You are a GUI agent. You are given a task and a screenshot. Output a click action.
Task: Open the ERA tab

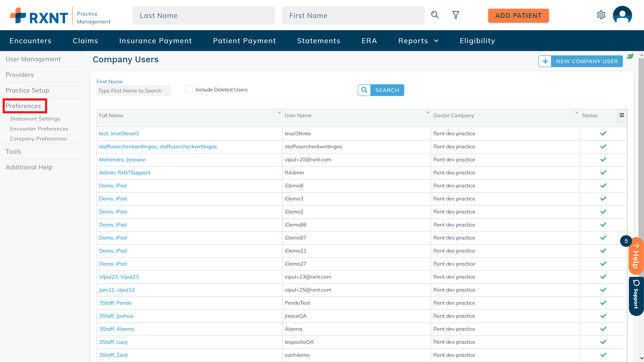tap(369, 41)
